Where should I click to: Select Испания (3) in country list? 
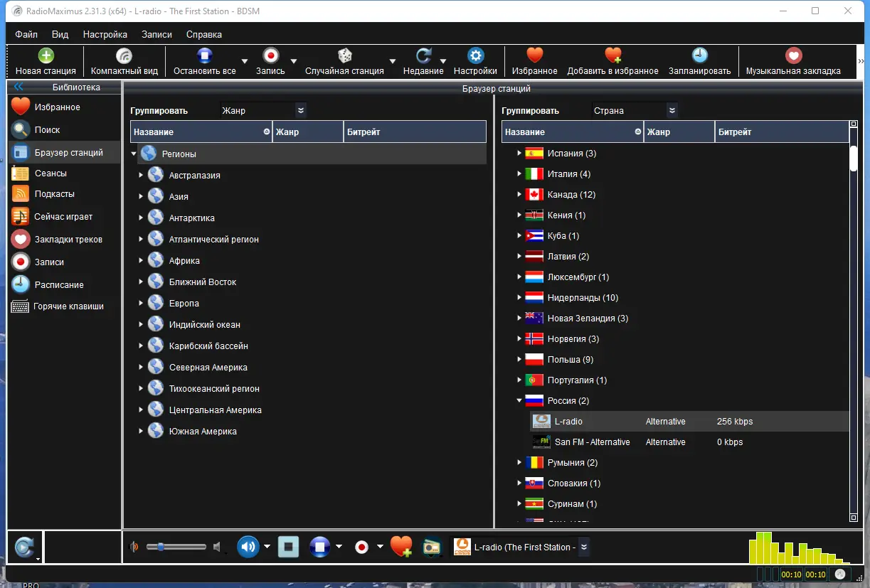point(572,154)
